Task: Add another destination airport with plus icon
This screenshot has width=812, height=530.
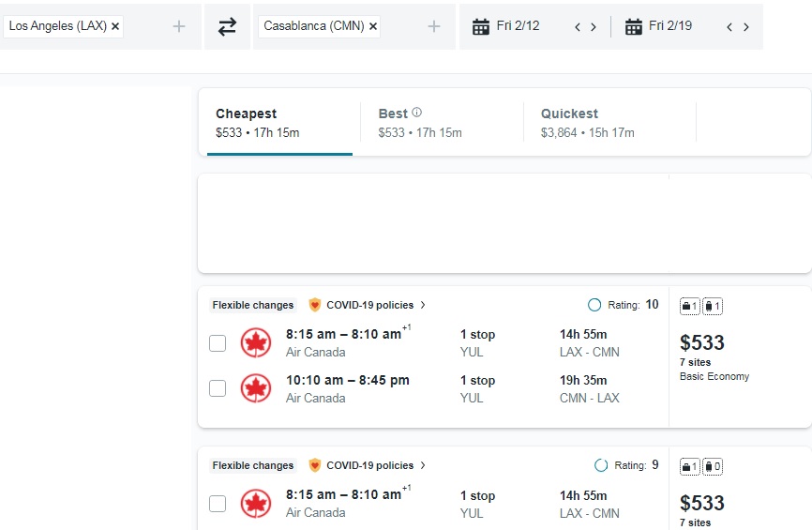Action: [434, 27]
